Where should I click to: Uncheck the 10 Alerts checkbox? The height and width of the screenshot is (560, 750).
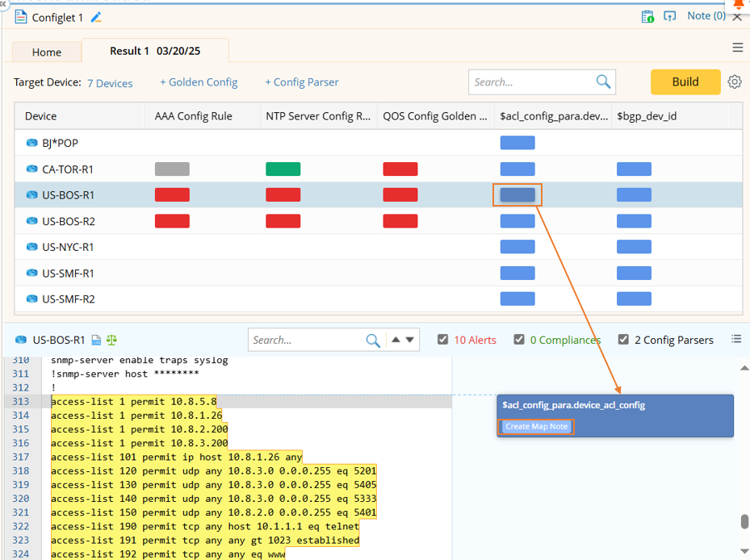(442, 340)
